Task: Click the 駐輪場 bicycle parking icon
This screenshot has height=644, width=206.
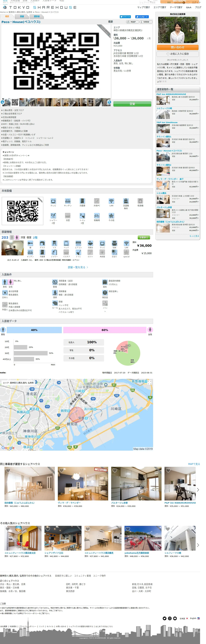Action: click(97, 216)
